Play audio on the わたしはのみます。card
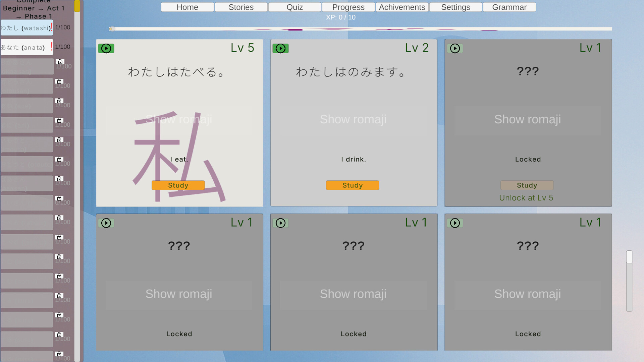This screenshot has height=362, width=644. pyautogui.click(x=280, y=48)
